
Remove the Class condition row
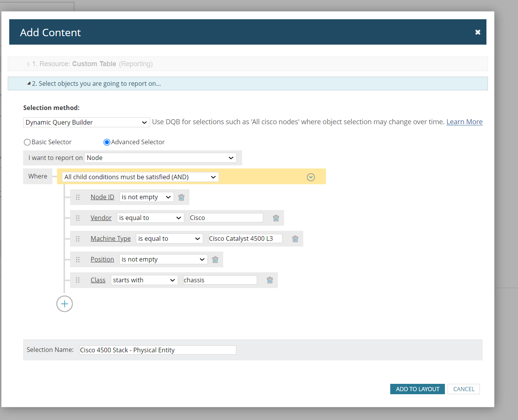click(x=270, y=280)
